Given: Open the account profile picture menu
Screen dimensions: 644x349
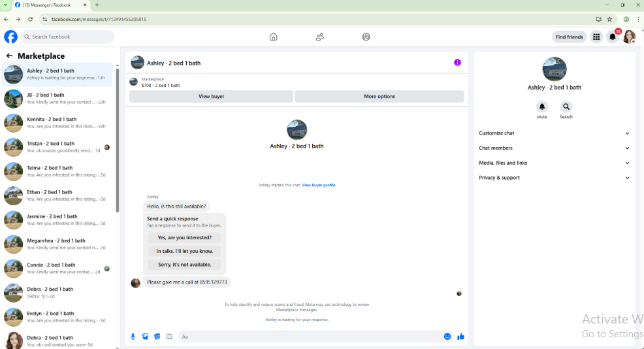Looking at the screenshot, I should tap(629, 37).
